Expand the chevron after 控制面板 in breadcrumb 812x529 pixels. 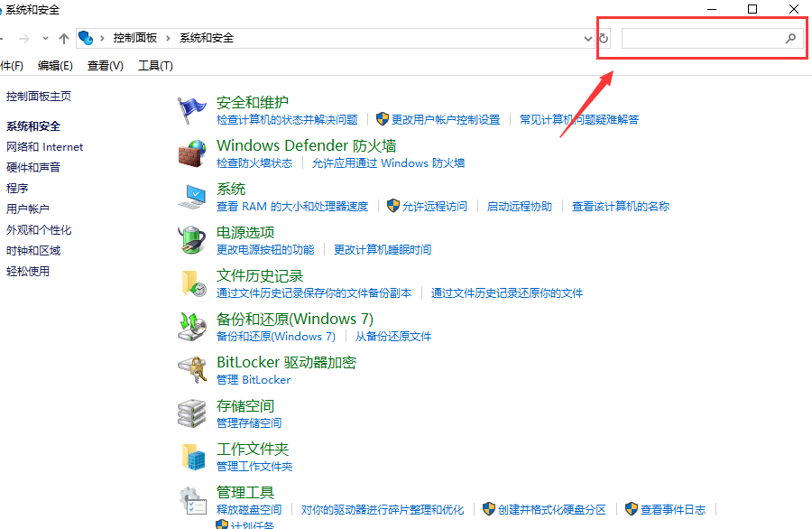[168, 38]
